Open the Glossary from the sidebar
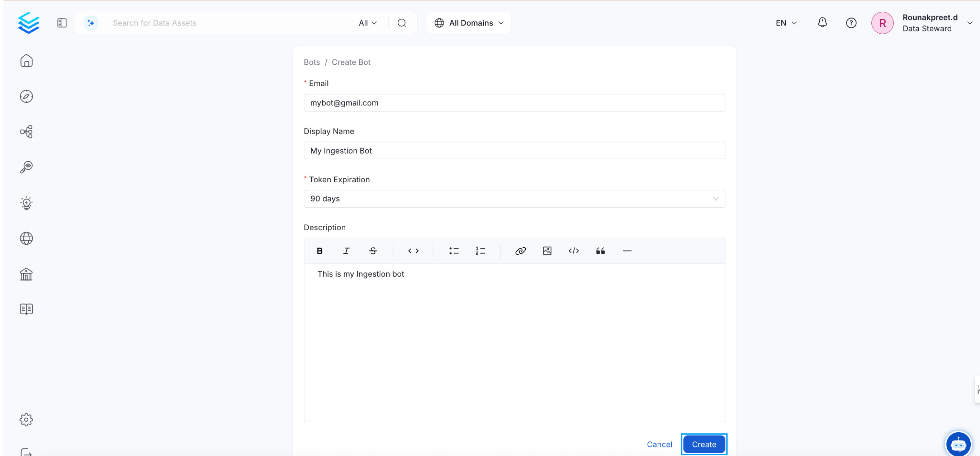980x456 pixels. tap(26, 309)
